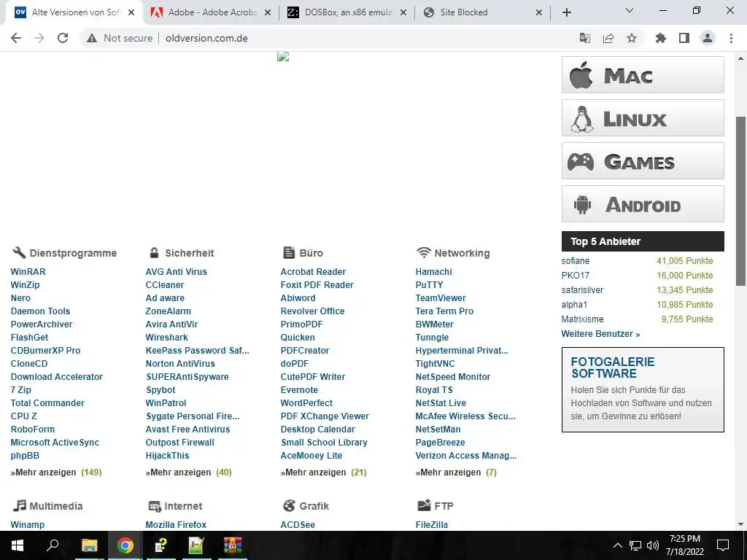Open the Acrobat Reader link
Screen dimensions: 747x560
[313, 271]
